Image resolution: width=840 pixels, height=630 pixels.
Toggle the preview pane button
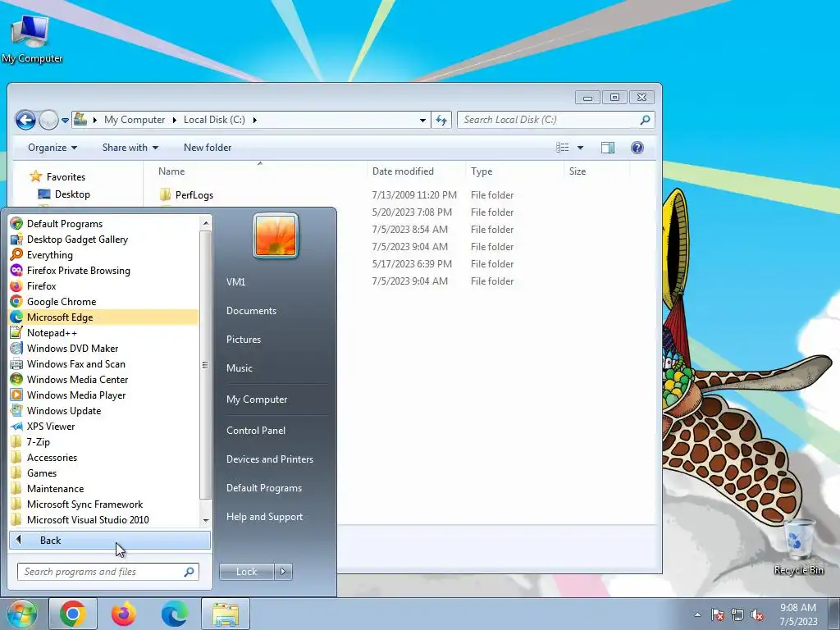coord(608,148)
